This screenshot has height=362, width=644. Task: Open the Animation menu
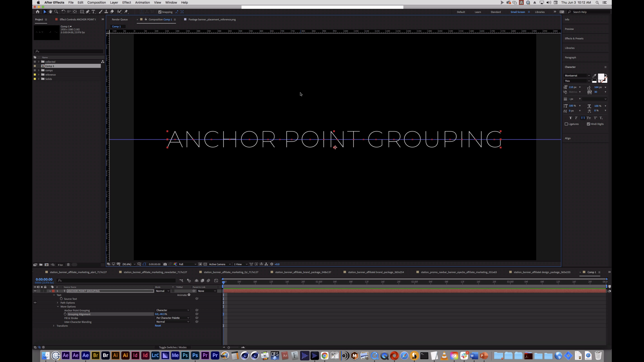point(142,3)
